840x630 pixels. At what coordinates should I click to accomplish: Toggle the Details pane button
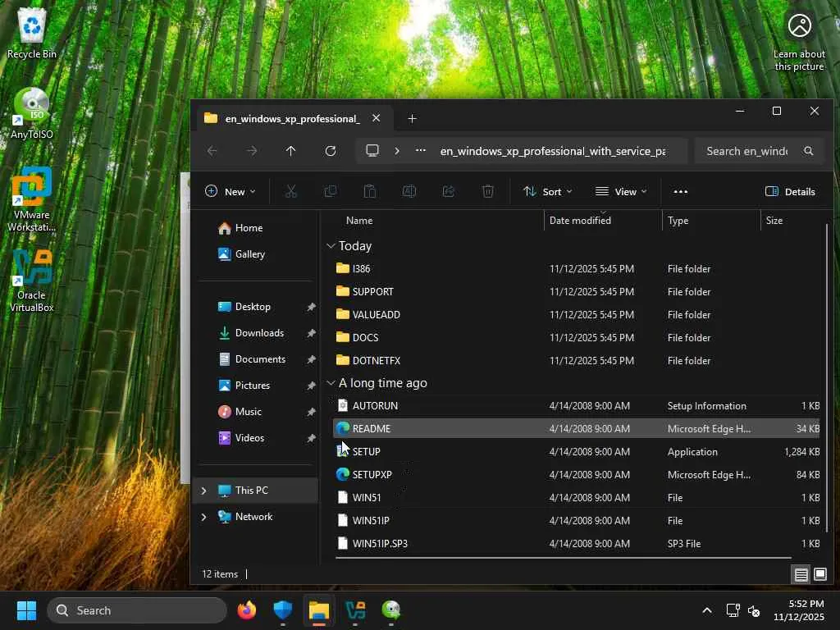click(x=790, y=191)
